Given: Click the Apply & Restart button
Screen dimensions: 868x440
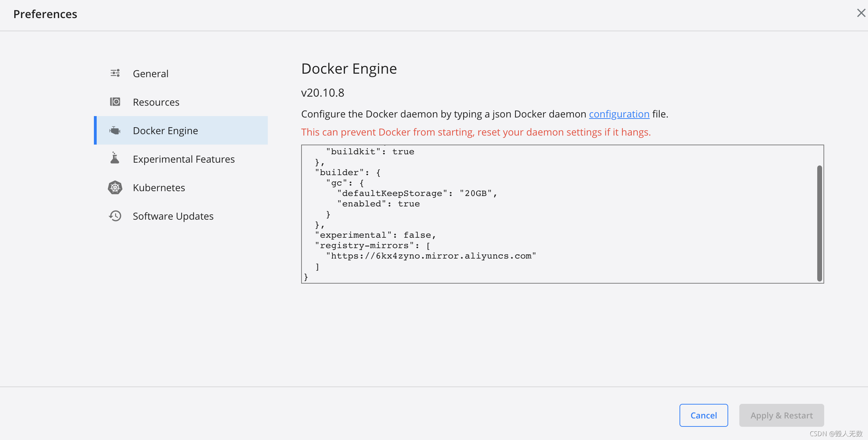Looking at the screenshot, I should point(781,415).
